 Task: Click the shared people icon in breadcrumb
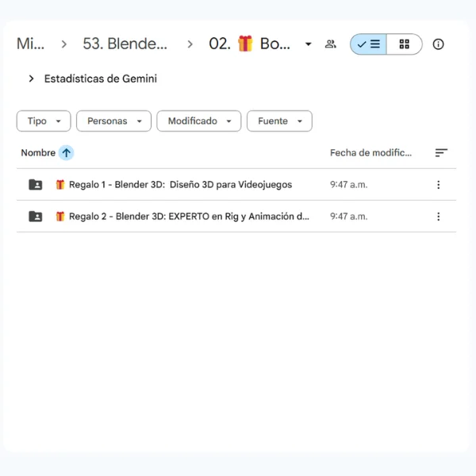pyautogui.click(x=331, y=44)
